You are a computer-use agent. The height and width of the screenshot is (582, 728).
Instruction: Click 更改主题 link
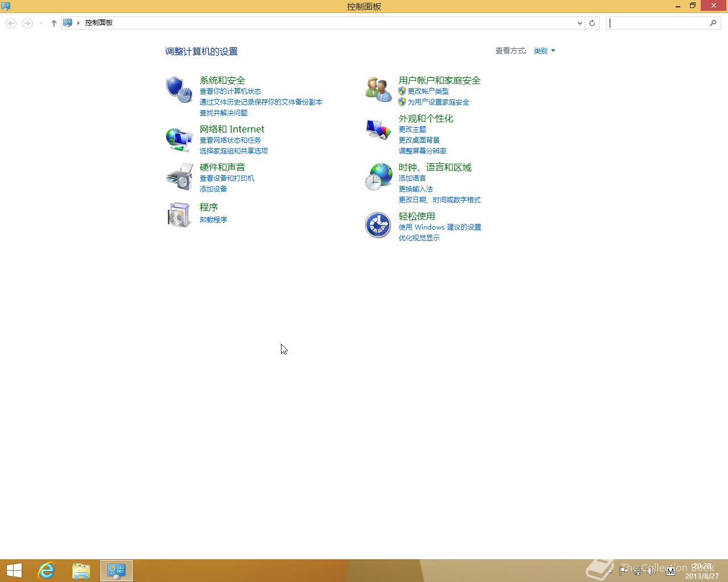click(x=412, y=129)
